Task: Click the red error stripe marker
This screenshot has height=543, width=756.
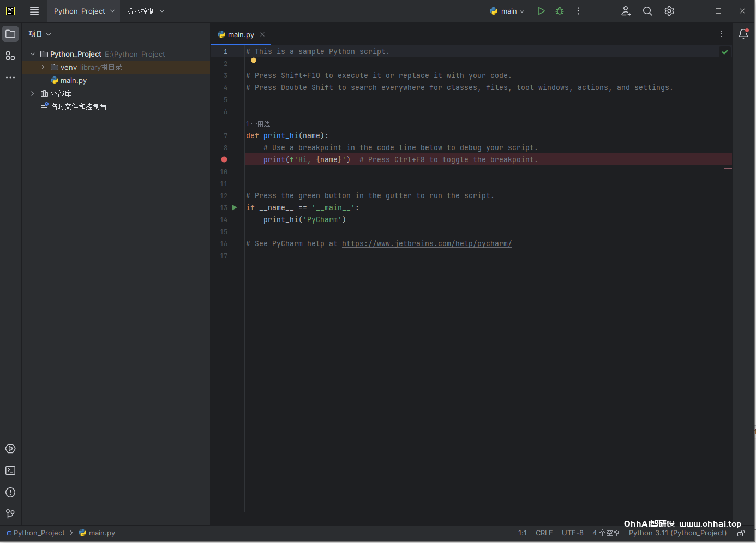Action: point(728,168)
